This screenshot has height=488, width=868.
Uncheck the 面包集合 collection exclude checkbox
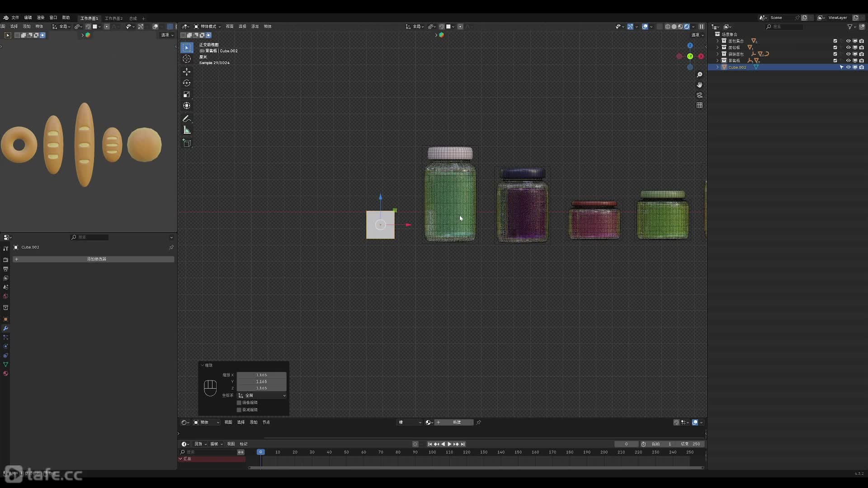coord(835,41)
